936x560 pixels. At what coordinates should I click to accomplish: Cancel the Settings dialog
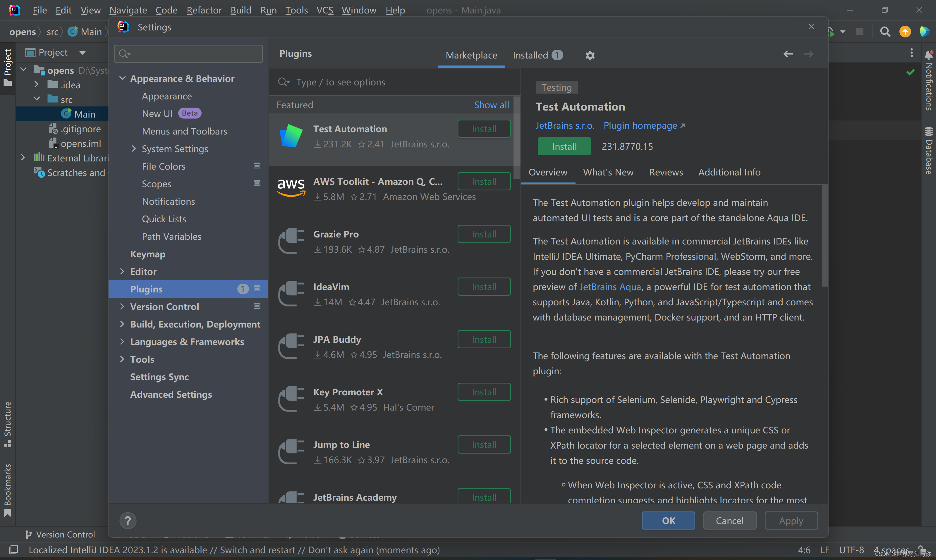(x=729, y=521)
